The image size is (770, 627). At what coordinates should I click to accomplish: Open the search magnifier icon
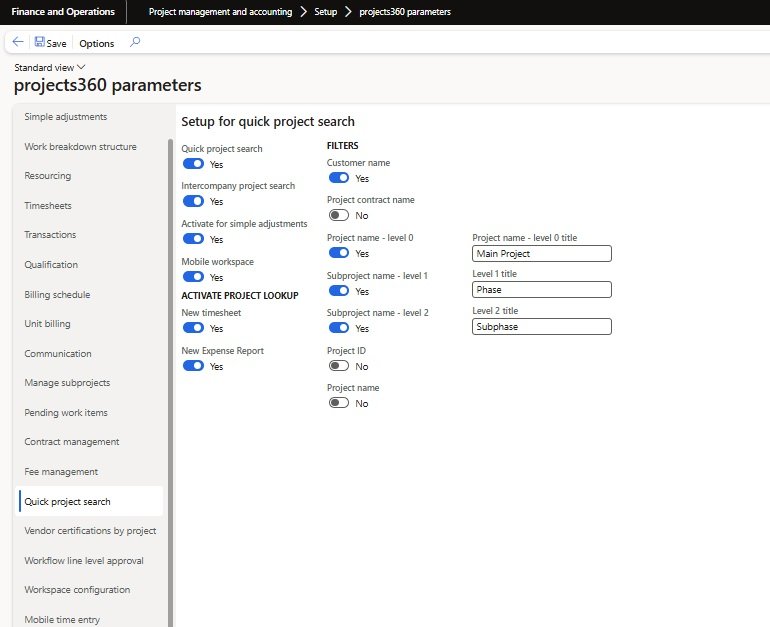click(136, 43)
